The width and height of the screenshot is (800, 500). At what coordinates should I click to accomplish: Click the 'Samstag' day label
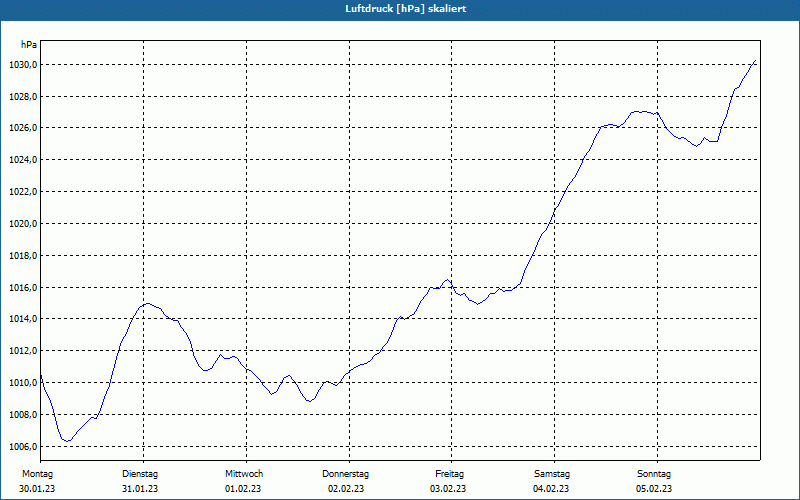coord(552,474)
